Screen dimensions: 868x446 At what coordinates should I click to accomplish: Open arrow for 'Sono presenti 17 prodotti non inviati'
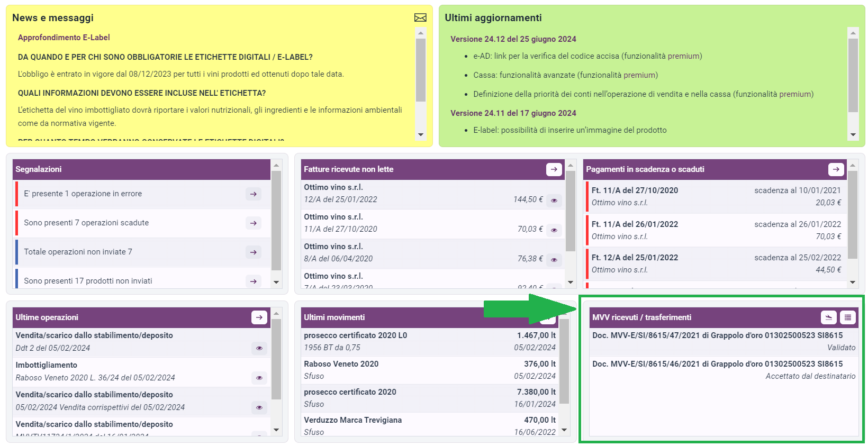254,281
